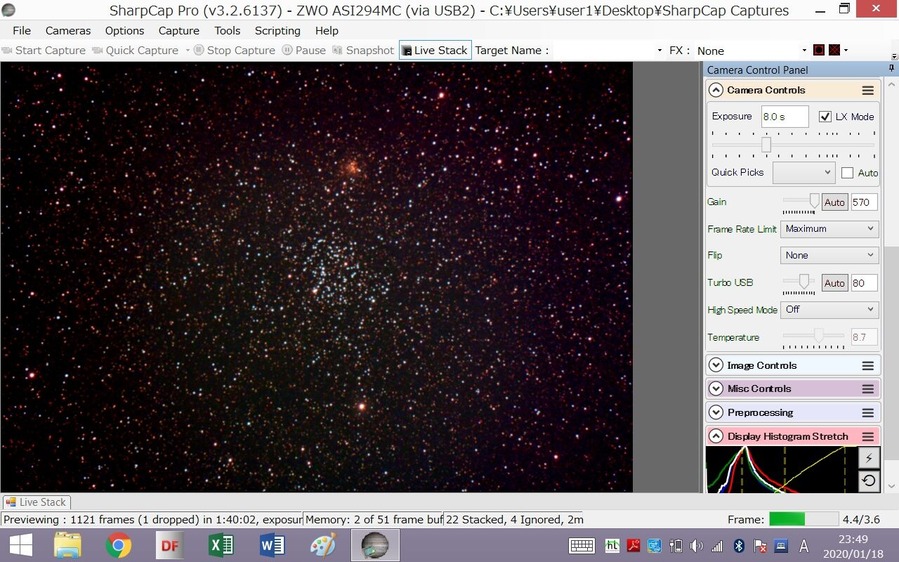The image size is (899, 562).
Task: Click the Exposure slider handle
Action: (x=766, y=145)
